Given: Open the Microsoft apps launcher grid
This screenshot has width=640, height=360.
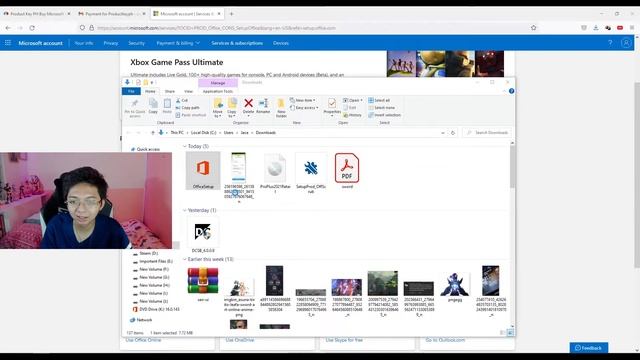Looking at the screenshot, I should (8, 43).
